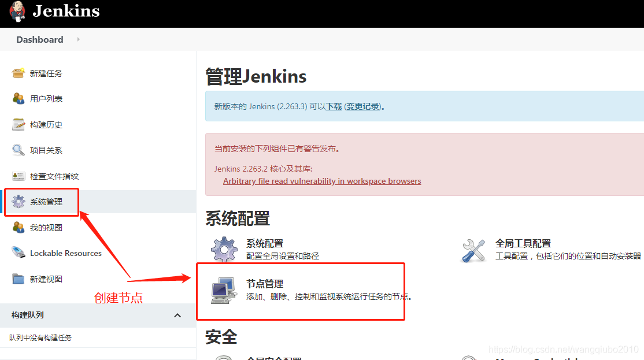Click 当前安装的下列组件已有警告发布 warning text

(277, 149)
